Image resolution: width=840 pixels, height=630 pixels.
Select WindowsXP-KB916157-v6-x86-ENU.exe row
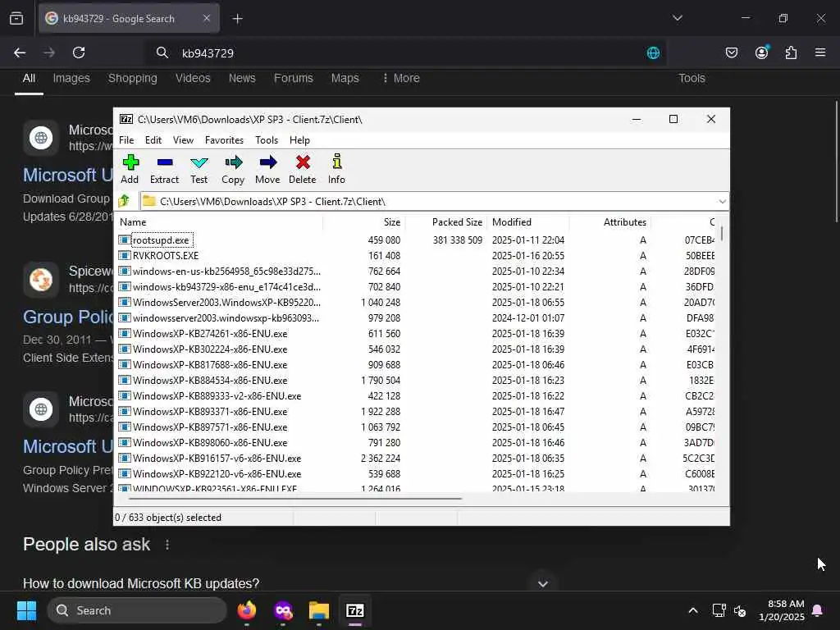[x=416, y=458]
